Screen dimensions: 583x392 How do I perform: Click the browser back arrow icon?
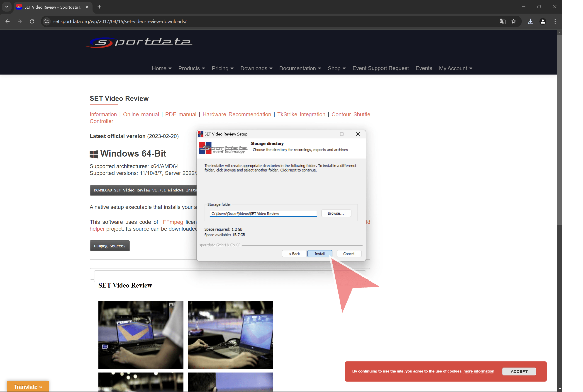coord(7,22)
